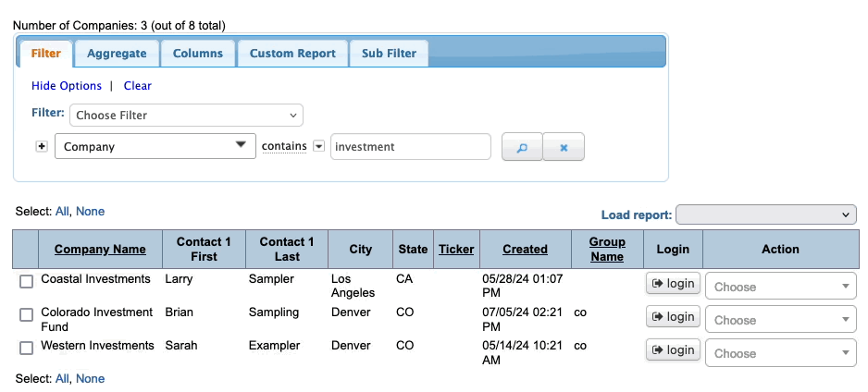Open Action dropdown for Coastal Investments

tap(780, 287)
